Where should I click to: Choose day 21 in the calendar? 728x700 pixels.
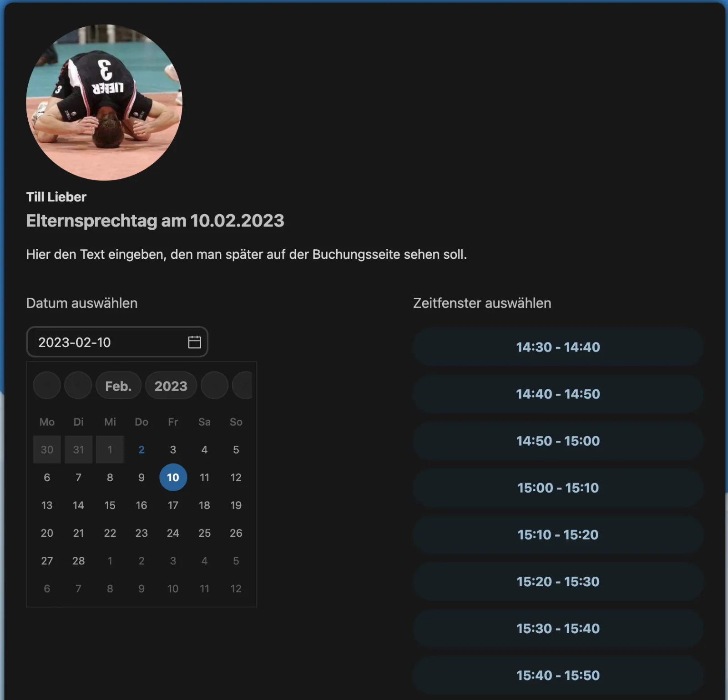(78, 533)
